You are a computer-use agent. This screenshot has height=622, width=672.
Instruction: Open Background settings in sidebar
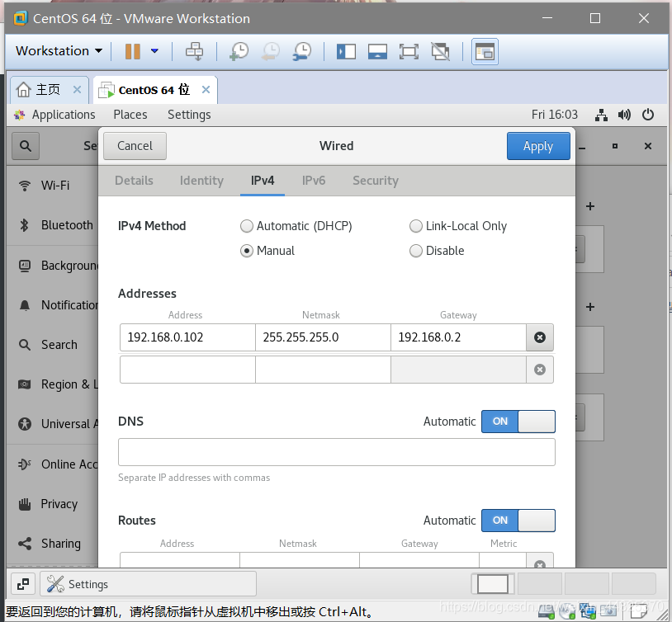pos(52,266)
